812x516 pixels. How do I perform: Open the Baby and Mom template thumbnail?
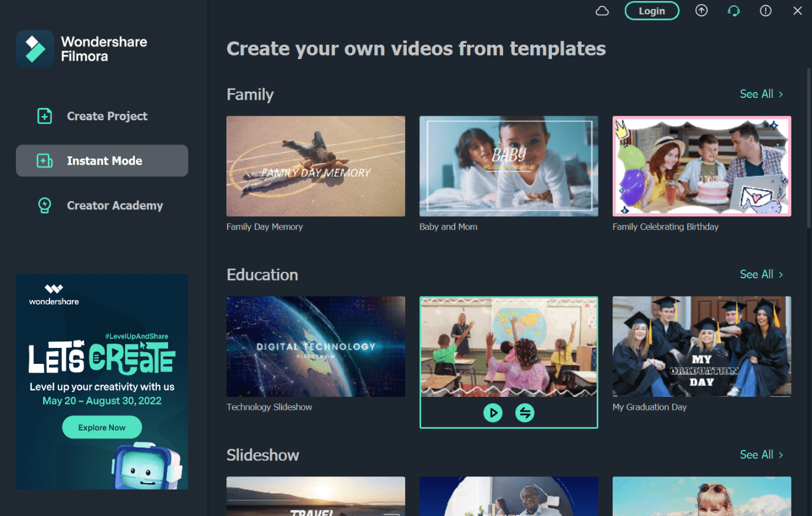coord(508,166)
